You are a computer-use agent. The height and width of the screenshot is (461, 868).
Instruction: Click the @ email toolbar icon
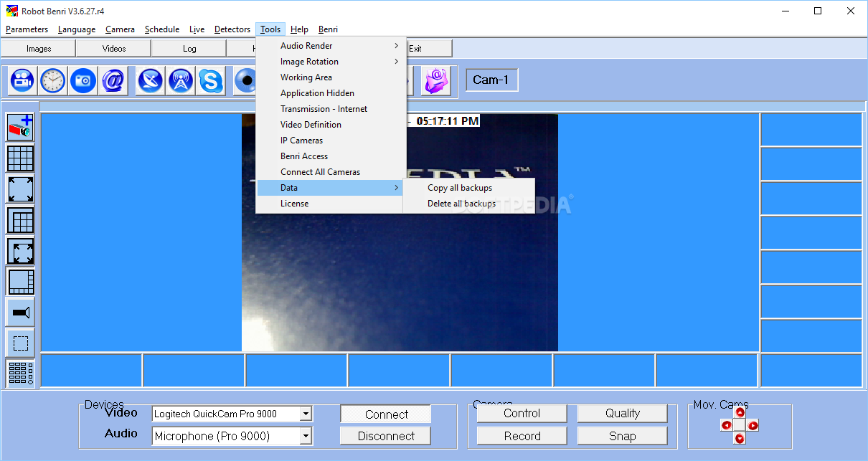point(113,81)
